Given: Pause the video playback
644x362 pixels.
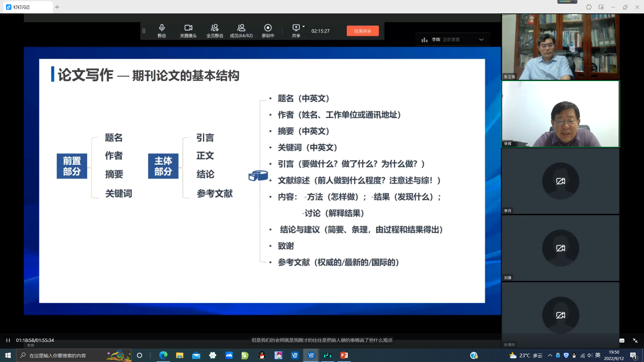Looking at the screenshot, I should 8,340.
